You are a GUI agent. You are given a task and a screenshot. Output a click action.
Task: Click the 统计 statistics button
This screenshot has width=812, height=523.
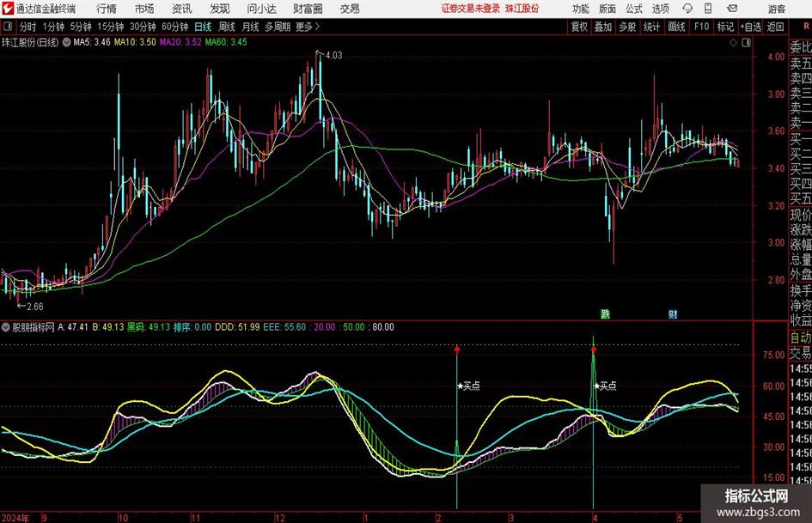(651, 27)
